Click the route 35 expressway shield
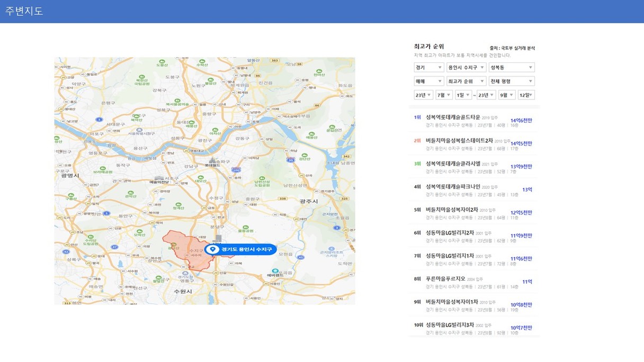 pyautogui.click(x=290, y=159)
